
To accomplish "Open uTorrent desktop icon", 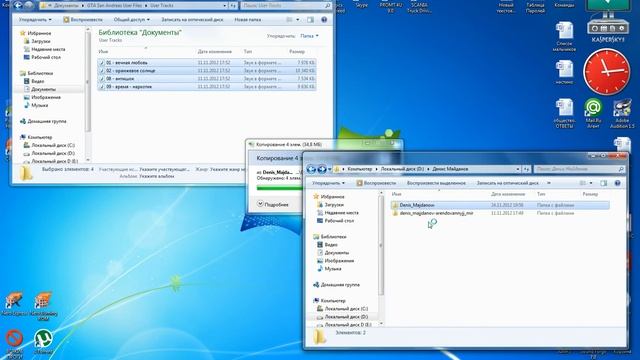I will click(x=43, y=341).
